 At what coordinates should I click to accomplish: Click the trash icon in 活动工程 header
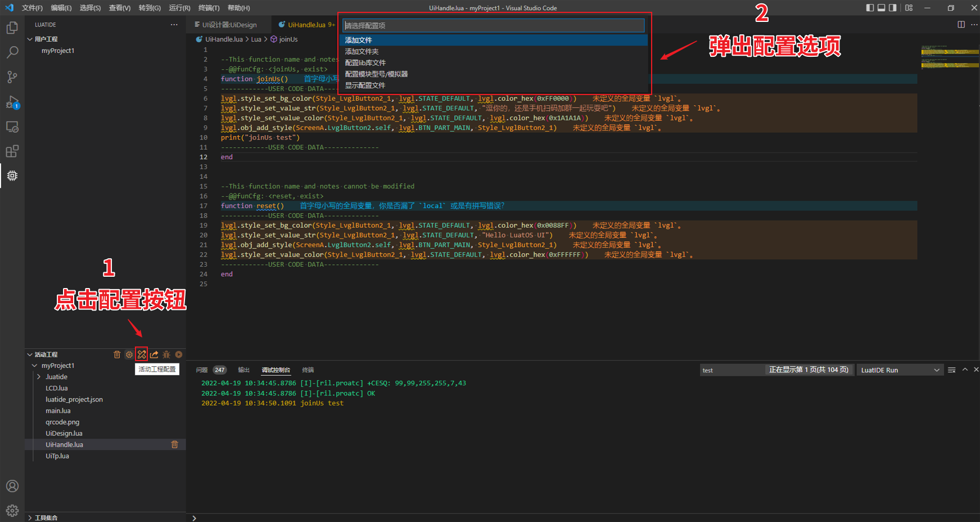click(117, 354)
